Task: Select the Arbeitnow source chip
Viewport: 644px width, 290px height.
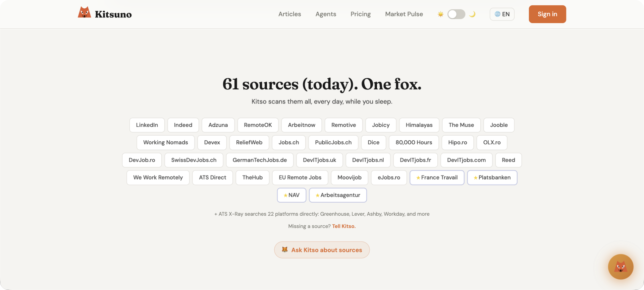Action: click(x=302, y=125)
